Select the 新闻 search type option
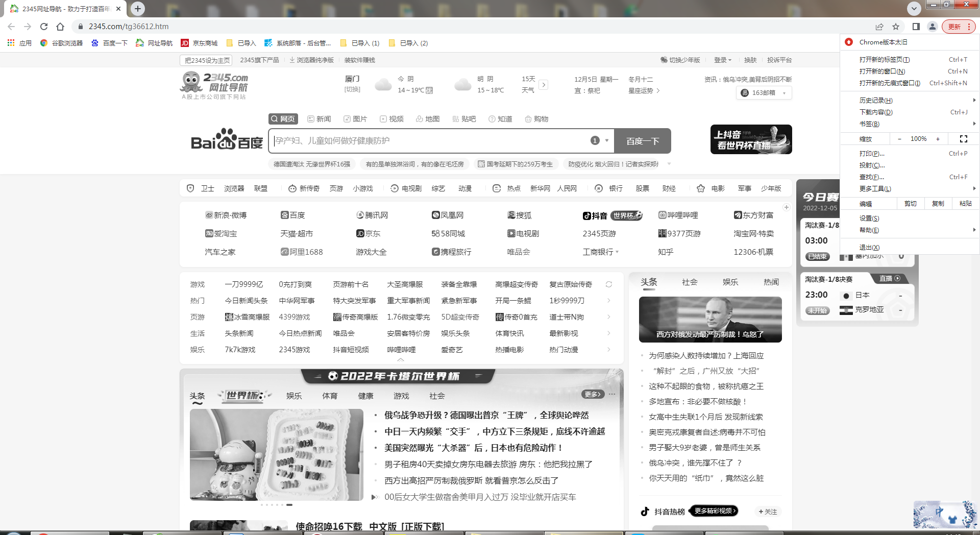The width and height of the screenshot is (980, 535). click(x=319, y=119)
